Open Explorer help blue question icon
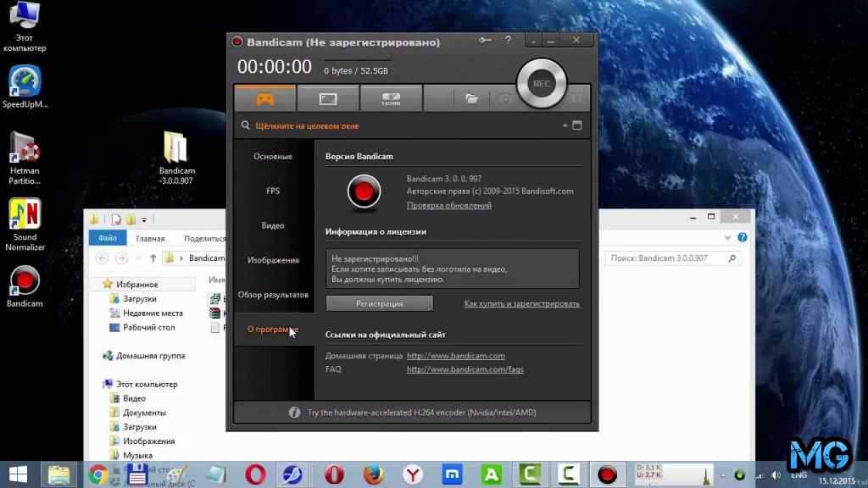 click(x=743, y=237)
